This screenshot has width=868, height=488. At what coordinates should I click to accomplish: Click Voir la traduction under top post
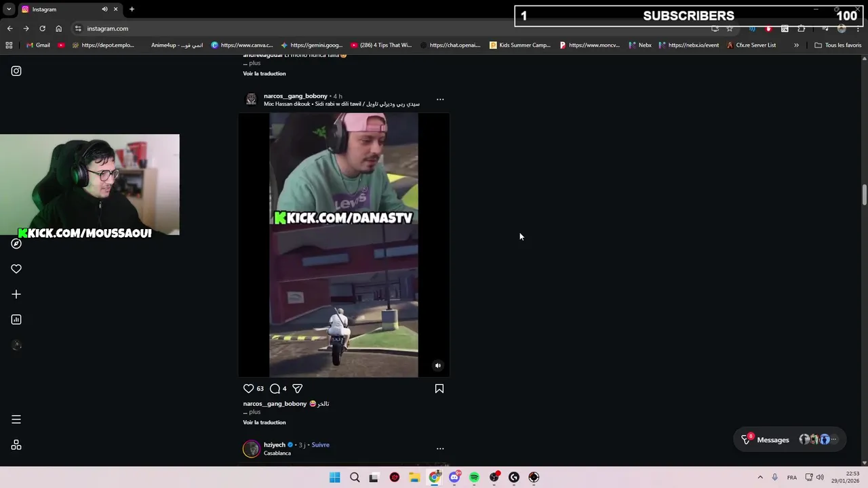click(x=264, y=73)
